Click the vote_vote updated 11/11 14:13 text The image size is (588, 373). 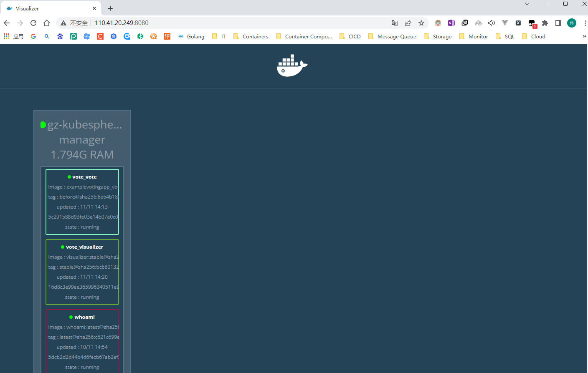pyautogui.click(x=82, y=207)
